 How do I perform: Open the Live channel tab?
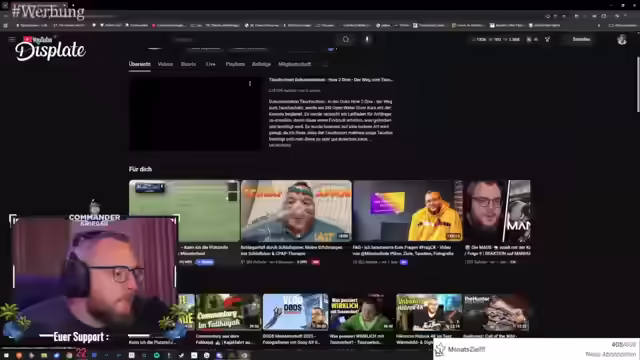pos(210,64)
